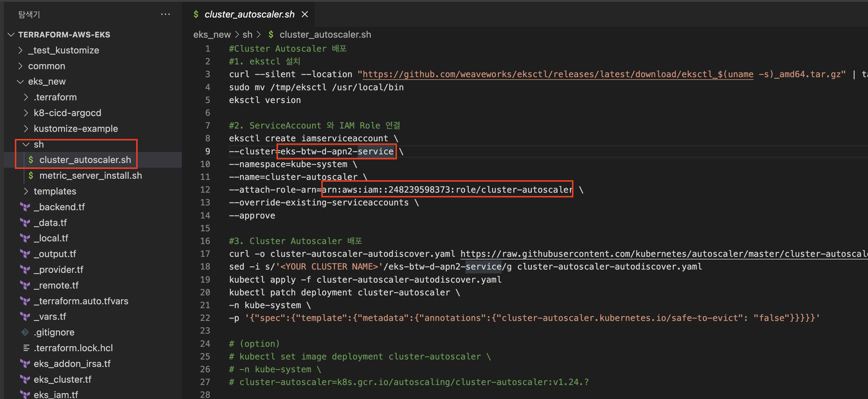Screen dimensions: 868x399
Task: Open _output.tf file
Action: tap(55, 254)
